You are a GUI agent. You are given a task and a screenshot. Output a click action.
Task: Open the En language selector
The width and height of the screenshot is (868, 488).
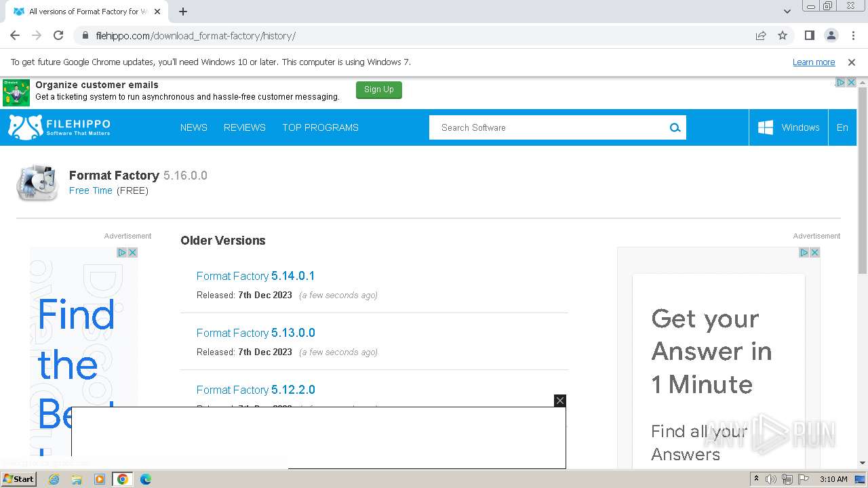(x=842, y=127)
